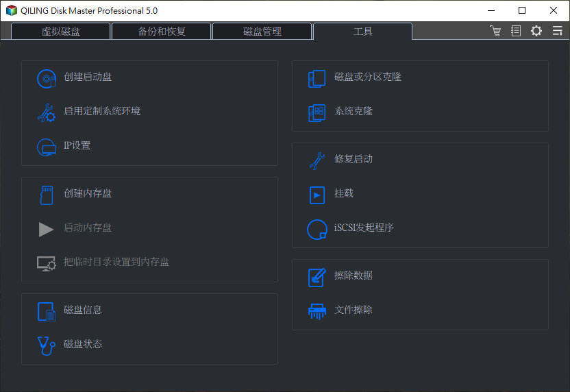Open the hamburger menu icon
This screenshot has height=392, width=570.
[557, 31]
